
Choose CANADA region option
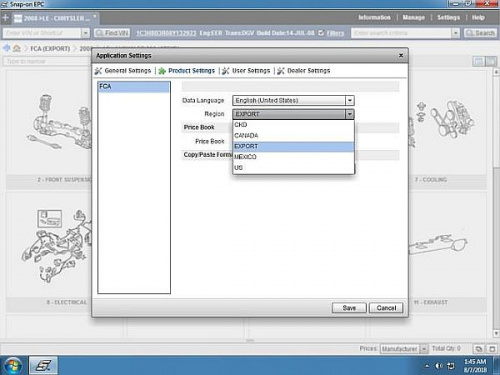293,135
